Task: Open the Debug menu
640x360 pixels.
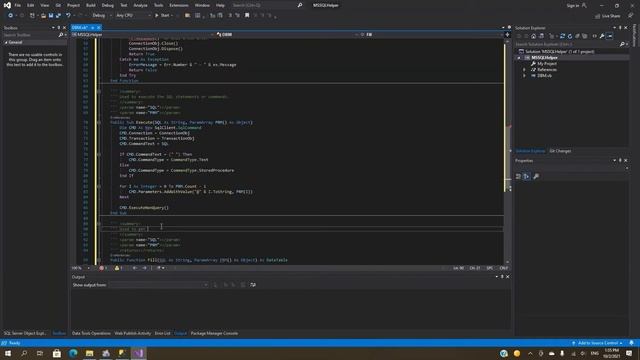Action: pyautogui.click(x=108, y=5)
